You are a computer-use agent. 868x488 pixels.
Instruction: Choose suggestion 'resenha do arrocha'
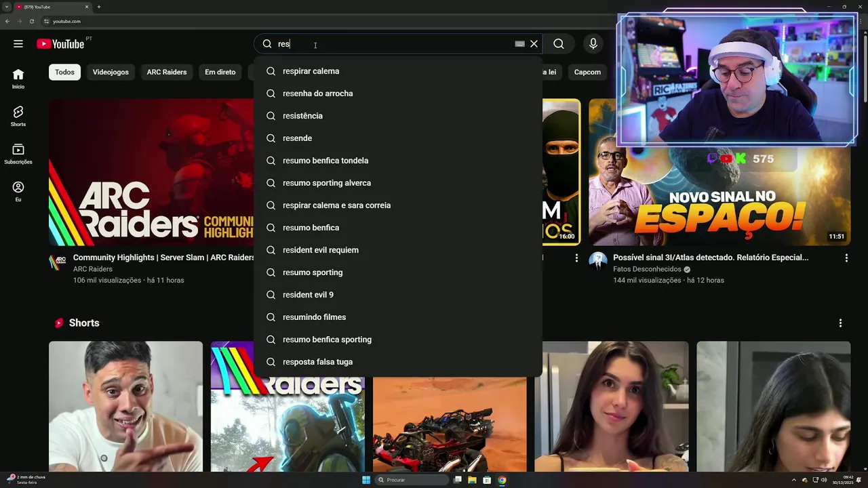point(398,94)
